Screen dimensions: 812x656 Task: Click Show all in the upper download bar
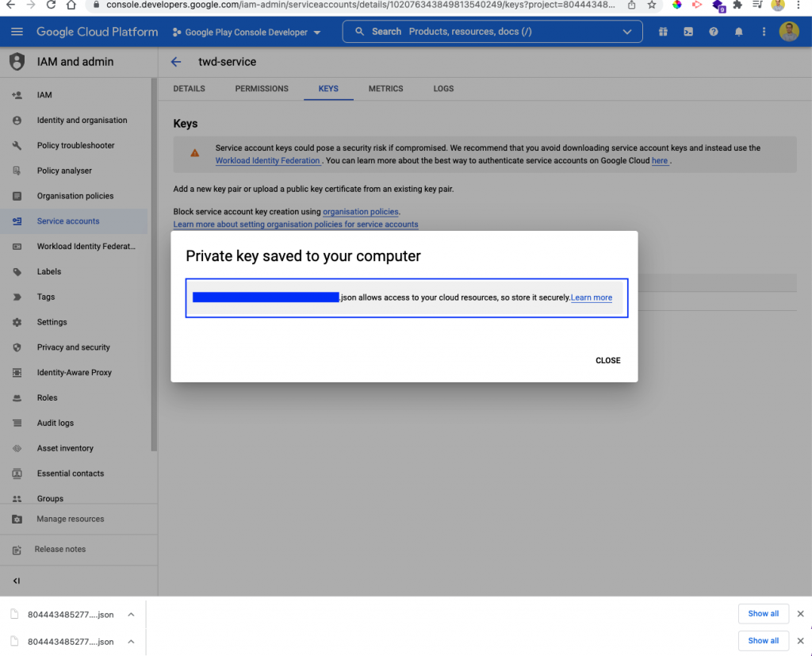763,614
